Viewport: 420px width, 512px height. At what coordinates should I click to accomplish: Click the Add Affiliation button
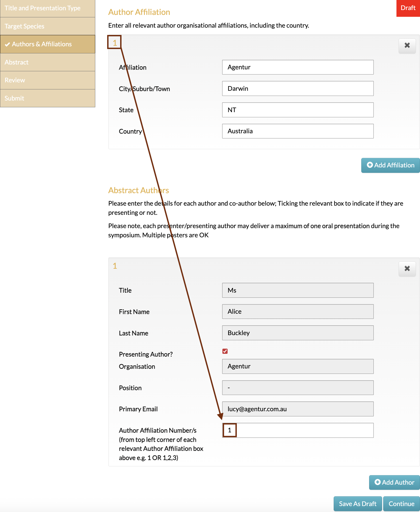(391, 165)
